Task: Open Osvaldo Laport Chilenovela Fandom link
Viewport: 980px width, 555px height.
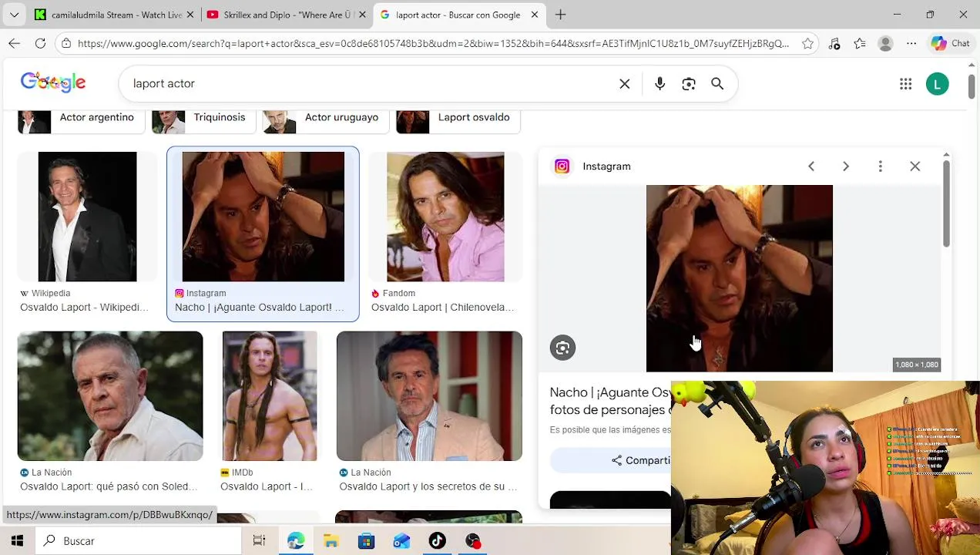Action: (x=442, y=308)
